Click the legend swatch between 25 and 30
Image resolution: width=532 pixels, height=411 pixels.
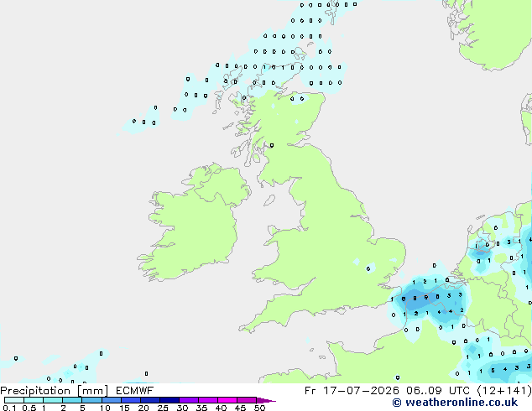tap(170, 400)
